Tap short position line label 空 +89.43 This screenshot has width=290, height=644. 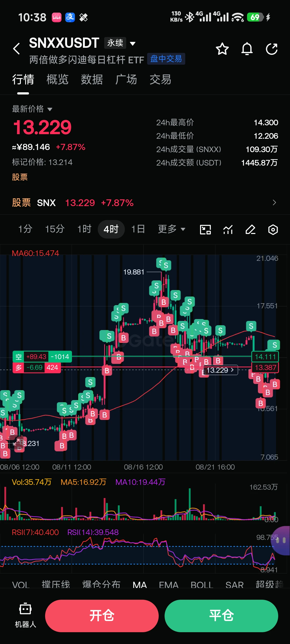tap(42, 357)
